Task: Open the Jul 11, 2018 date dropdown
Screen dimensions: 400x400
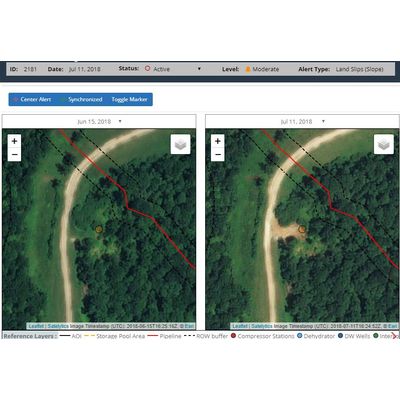Action: tap(302, 122)
